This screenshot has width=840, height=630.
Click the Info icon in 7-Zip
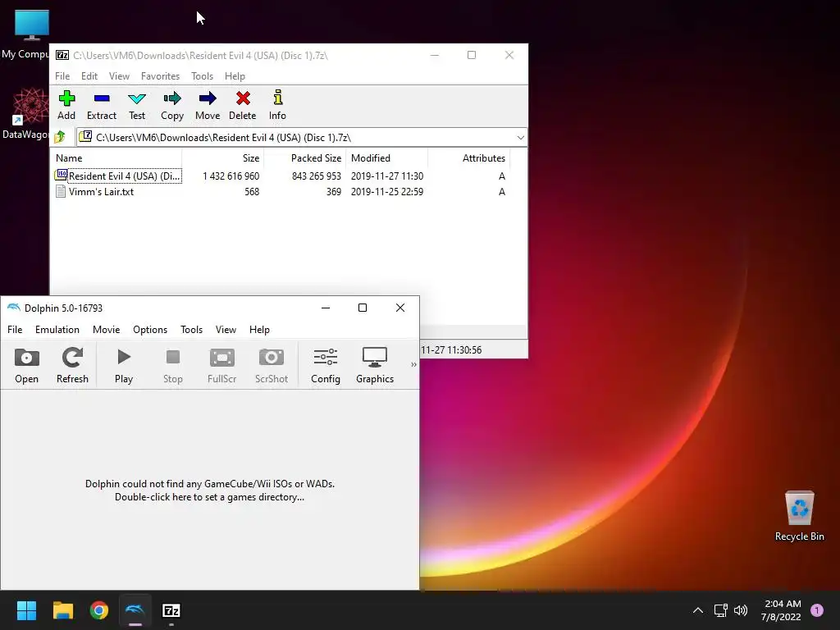point(277,106)
